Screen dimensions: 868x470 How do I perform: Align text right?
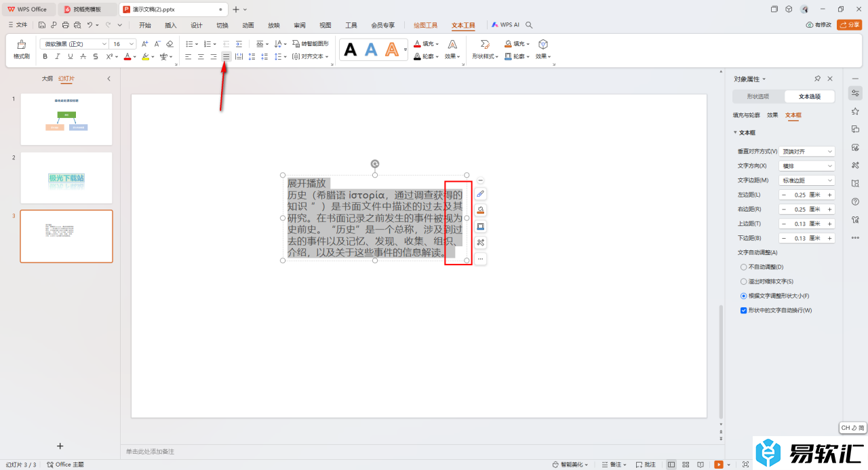214,56
